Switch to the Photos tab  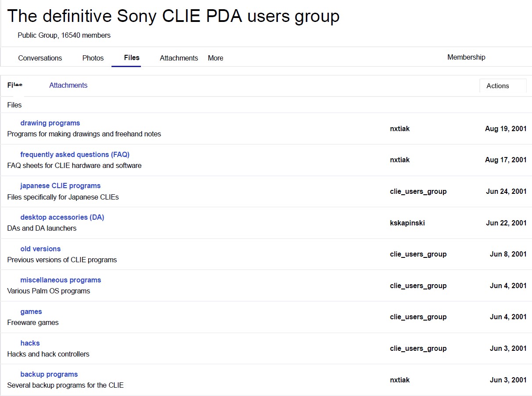point(93,58)
